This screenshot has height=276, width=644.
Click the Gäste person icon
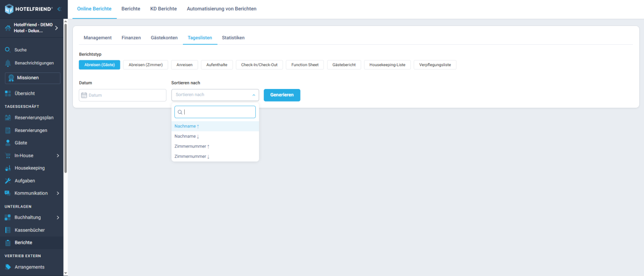(8, 143)
